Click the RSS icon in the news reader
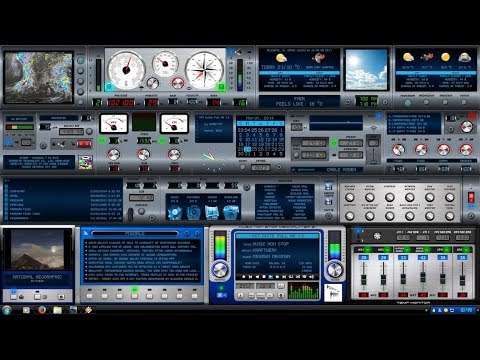The width and height of the screenshot is (480, 360). click(86, 233)
